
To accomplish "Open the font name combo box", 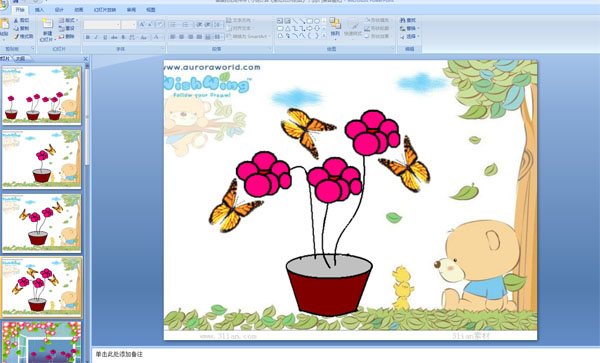I will click(x=102, y=25).
